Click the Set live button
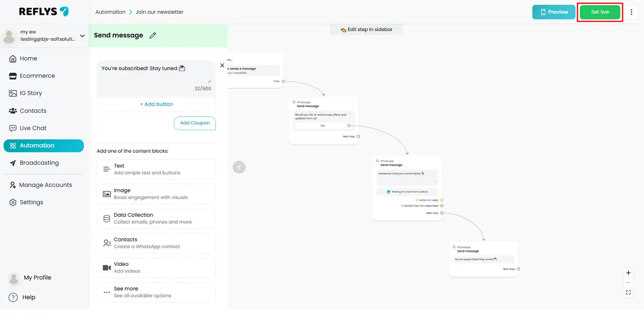This screenshot has height=313, width=644. [600, 12]
